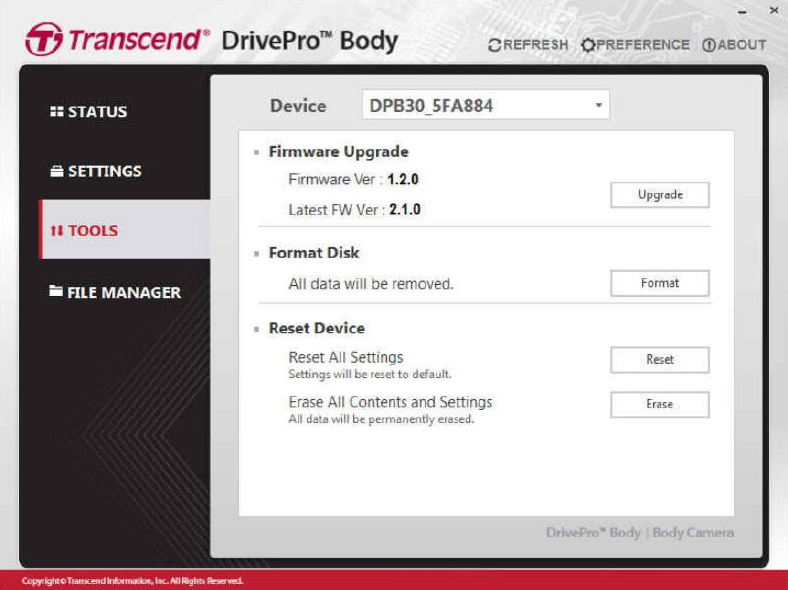This screenshot has width=788, height=590.
Task: Click the Upgrade firmware button
Action: (x=660, y=194)
